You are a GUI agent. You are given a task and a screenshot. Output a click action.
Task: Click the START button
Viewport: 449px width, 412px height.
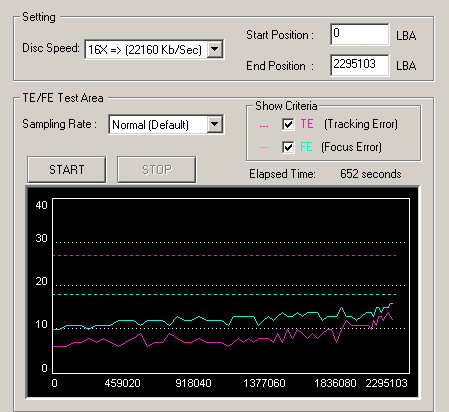pyautogui.click(x=67, y=170)
